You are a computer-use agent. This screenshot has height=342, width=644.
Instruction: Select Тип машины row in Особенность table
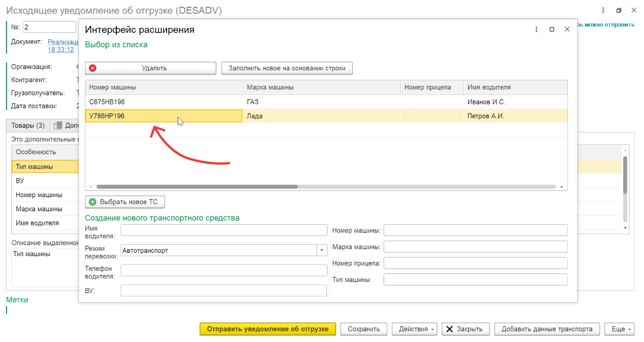tap(45, 167)
